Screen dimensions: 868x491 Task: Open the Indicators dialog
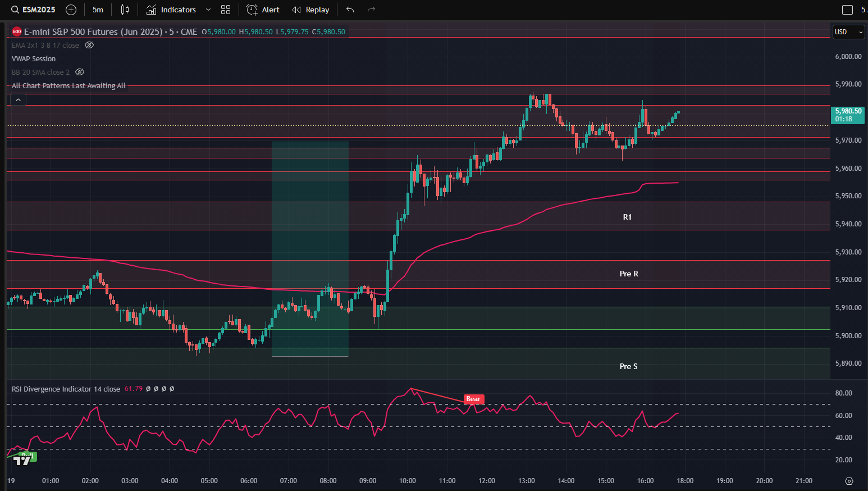tap(171, 10)
